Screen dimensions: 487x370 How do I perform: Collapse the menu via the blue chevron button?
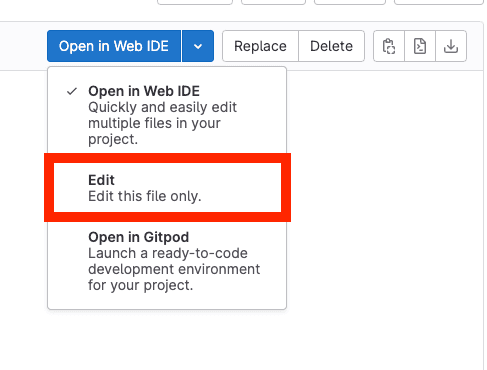[x=198, y=46]
